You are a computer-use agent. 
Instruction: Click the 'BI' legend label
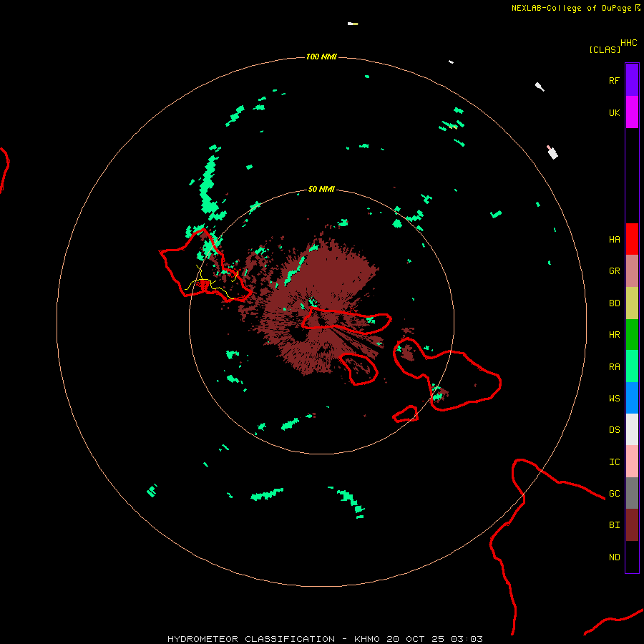[615, 525]
